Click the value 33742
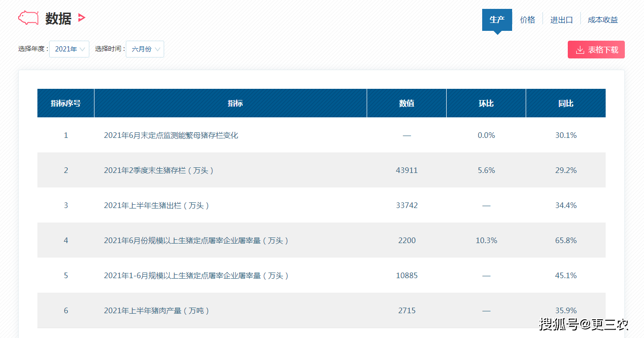 click(x=407, y=205)
